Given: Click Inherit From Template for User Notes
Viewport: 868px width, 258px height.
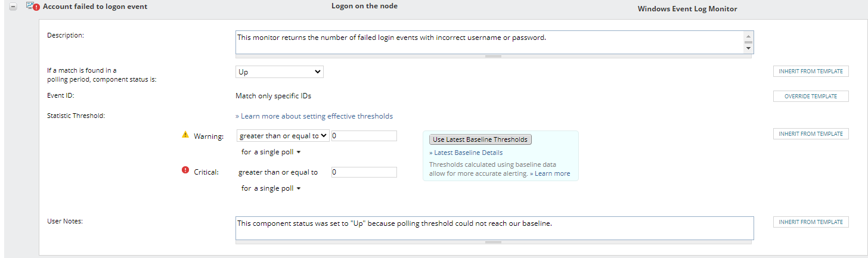Looking at the screenshot, I should tap(810, 222).
